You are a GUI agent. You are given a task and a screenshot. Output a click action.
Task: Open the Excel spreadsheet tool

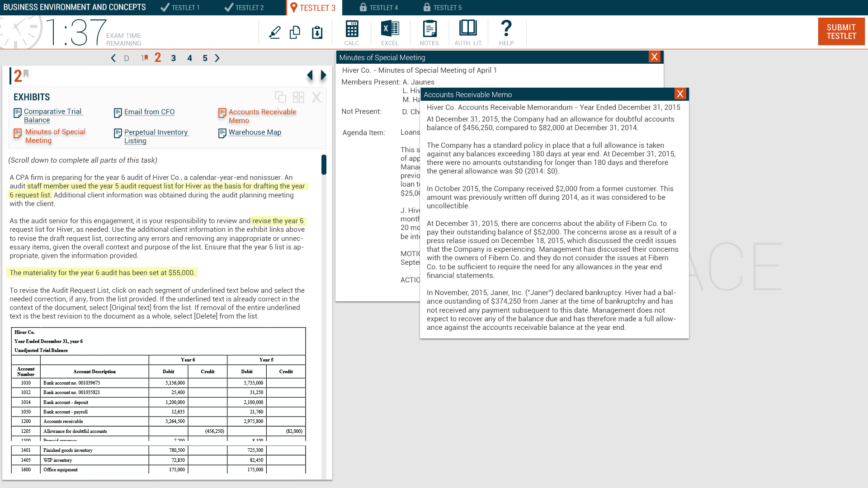(x=390, y=33)
